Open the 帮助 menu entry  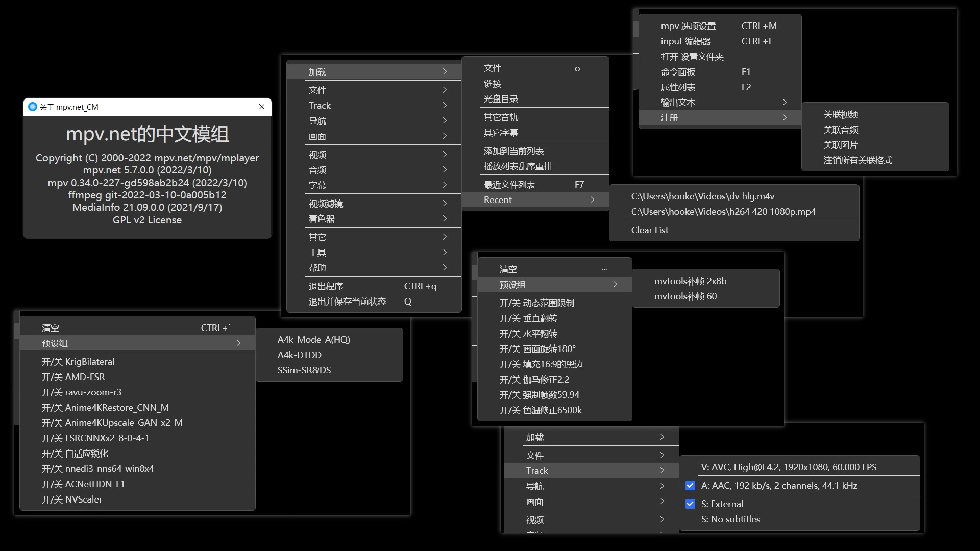coord(374,268)
